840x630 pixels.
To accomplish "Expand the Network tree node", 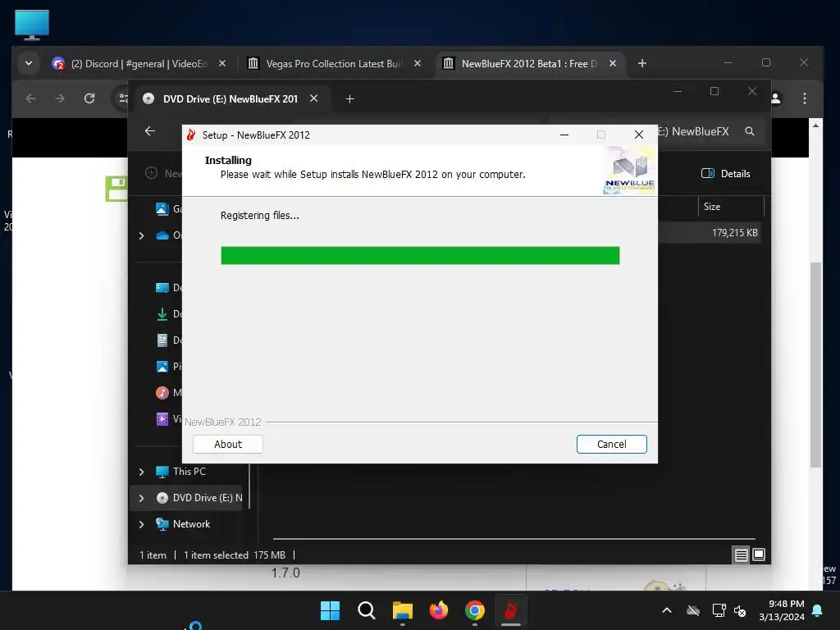I will click(141, 524).
